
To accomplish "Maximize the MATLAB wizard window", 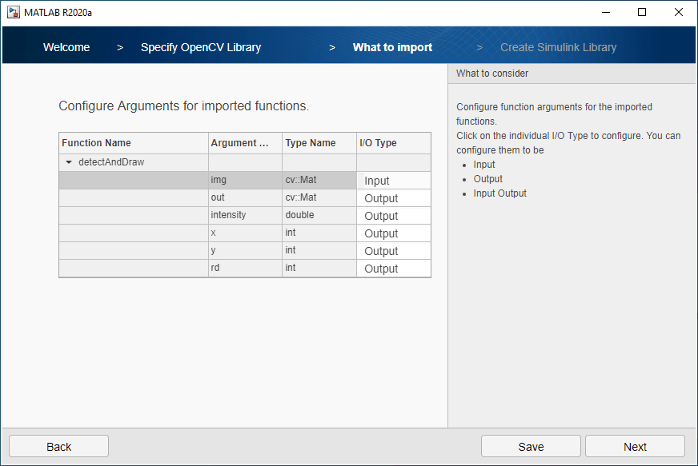I will [x=641, y=12].
